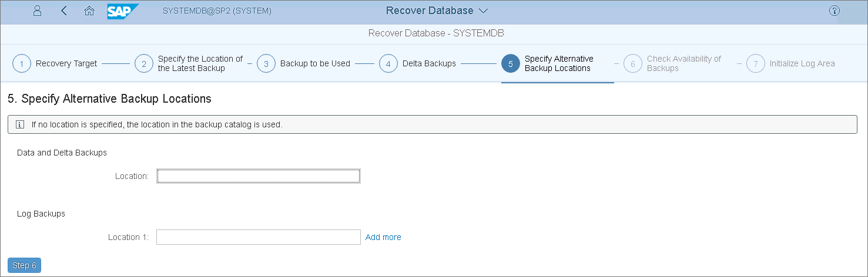868x277 pixels.
Task: Select step 5 Specify Alternative Backup Locations
Action: pyautogui.click(x=548, y=63)
